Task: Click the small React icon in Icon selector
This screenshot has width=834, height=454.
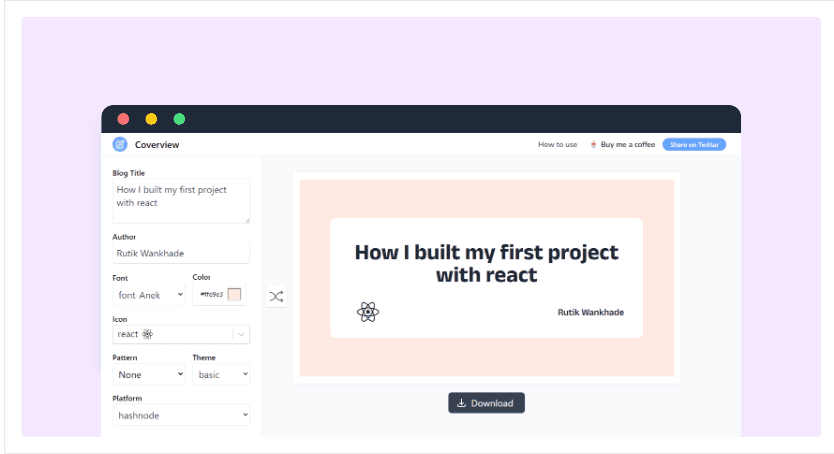Action: tap(148, 334)
